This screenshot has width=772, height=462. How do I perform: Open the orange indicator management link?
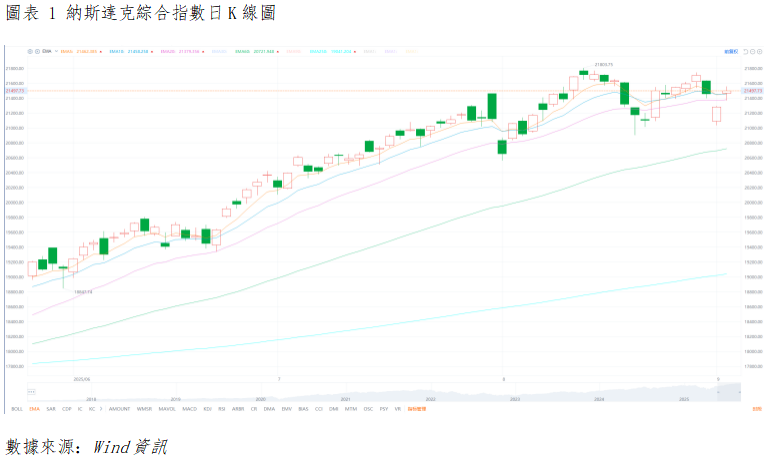point(417,409)
